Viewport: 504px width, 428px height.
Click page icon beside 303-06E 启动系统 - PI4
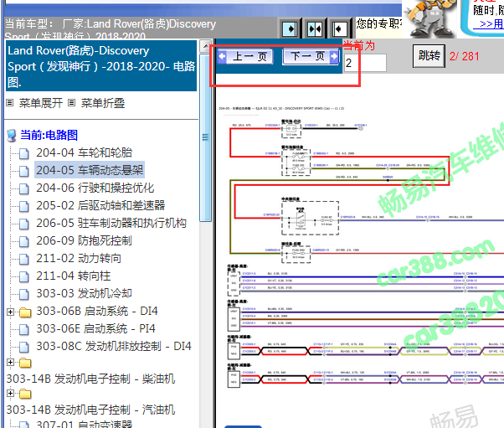click(x=23, y=330)
